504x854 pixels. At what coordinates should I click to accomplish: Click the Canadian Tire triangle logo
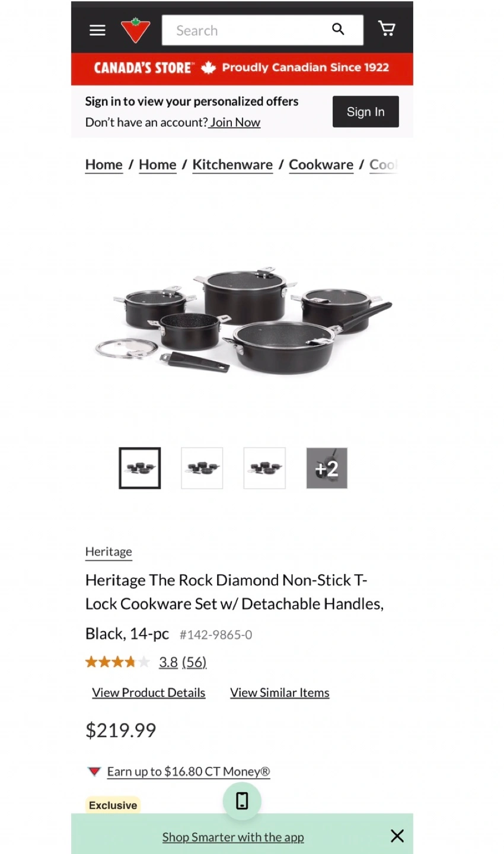(135, 30)
